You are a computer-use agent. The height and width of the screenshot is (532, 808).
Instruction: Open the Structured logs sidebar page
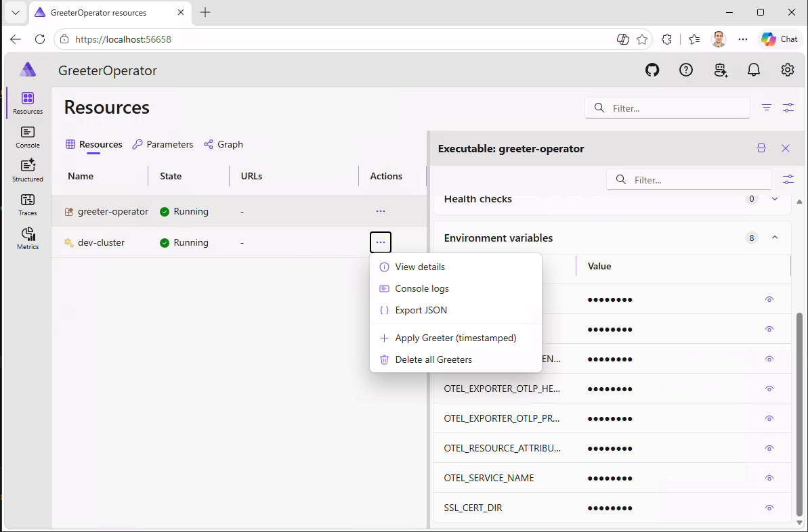(28, 171)
